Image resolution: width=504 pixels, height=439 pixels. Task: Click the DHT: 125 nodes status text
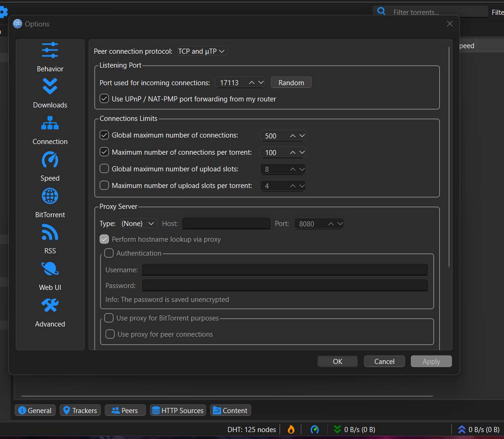(x=252, y=429)
